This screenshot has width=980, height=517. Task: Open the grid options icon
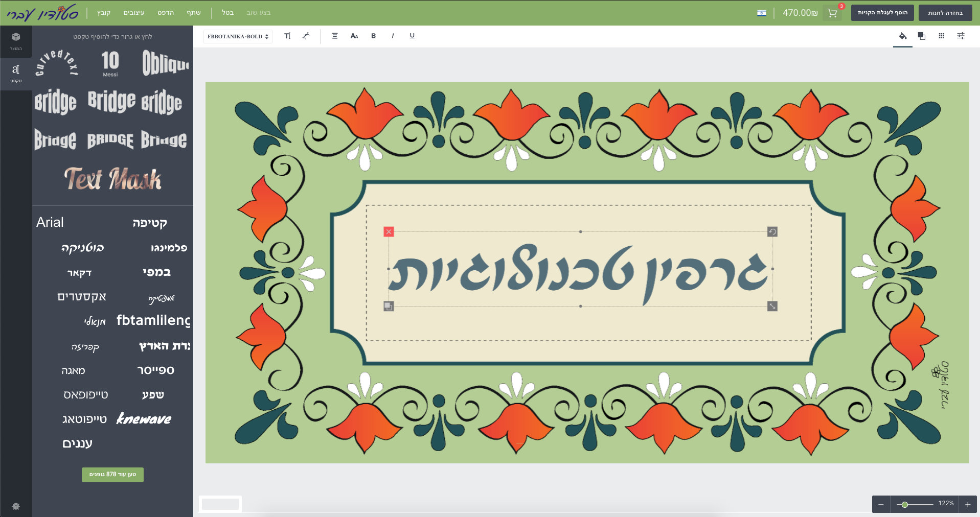[x=942, y=36]
